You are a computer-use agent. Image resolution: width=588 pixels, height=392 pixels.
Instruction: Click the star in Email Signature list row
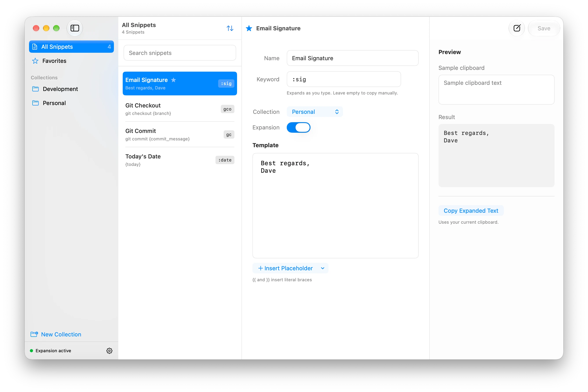click(173, 80)
